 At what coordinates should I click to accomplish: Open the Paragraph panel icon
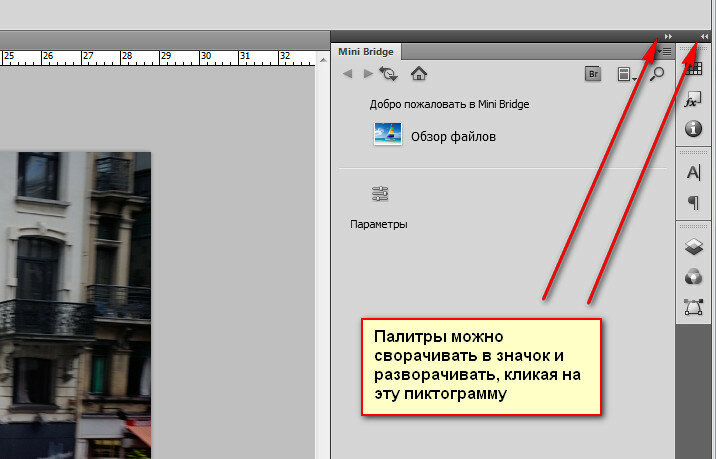tap(693, 202)
